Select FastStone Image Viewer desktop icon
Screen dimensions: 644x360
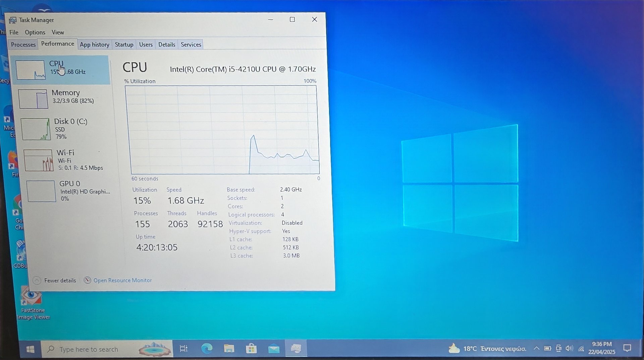point(33,303)
